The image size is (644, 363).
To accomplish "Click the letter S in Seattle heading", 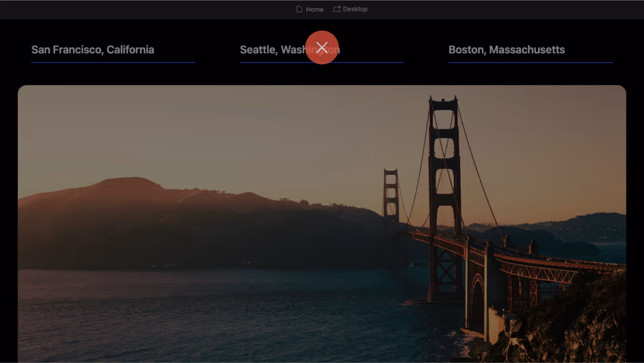I will (x=244, y=50).
